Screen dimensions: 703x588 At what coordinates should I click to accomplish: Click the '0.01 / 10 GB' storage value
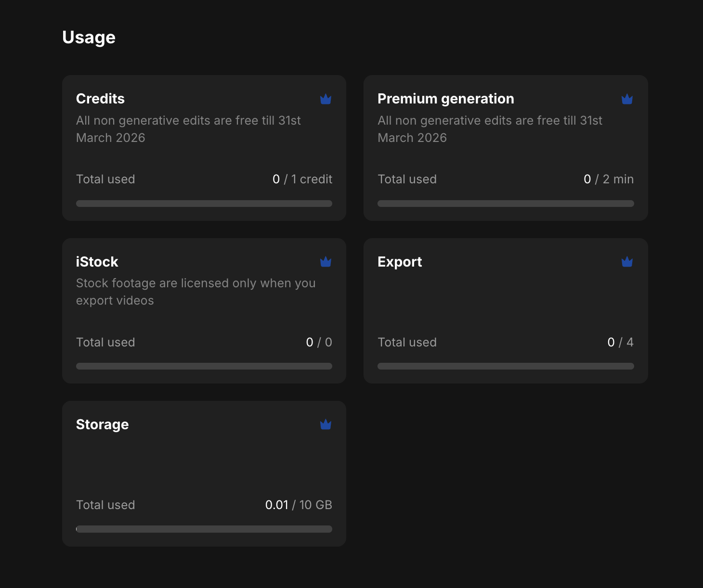298,505
